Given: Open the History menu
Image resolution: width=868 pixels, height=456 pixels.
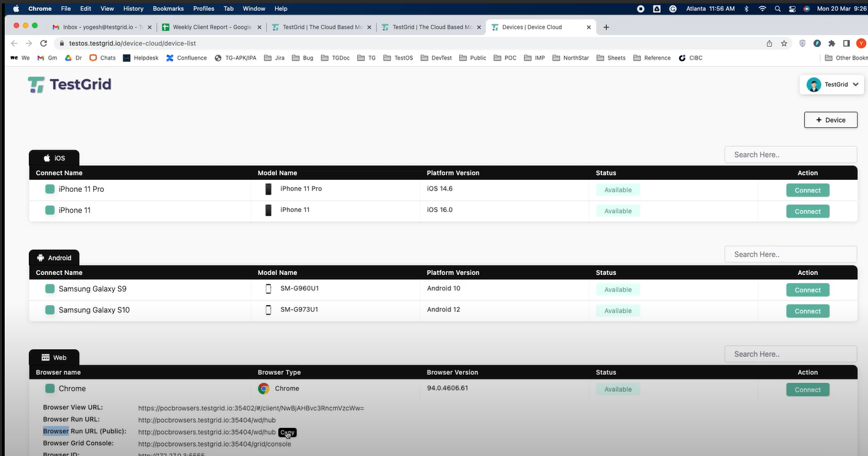Looking at the screenshot, I should [133, 9].
